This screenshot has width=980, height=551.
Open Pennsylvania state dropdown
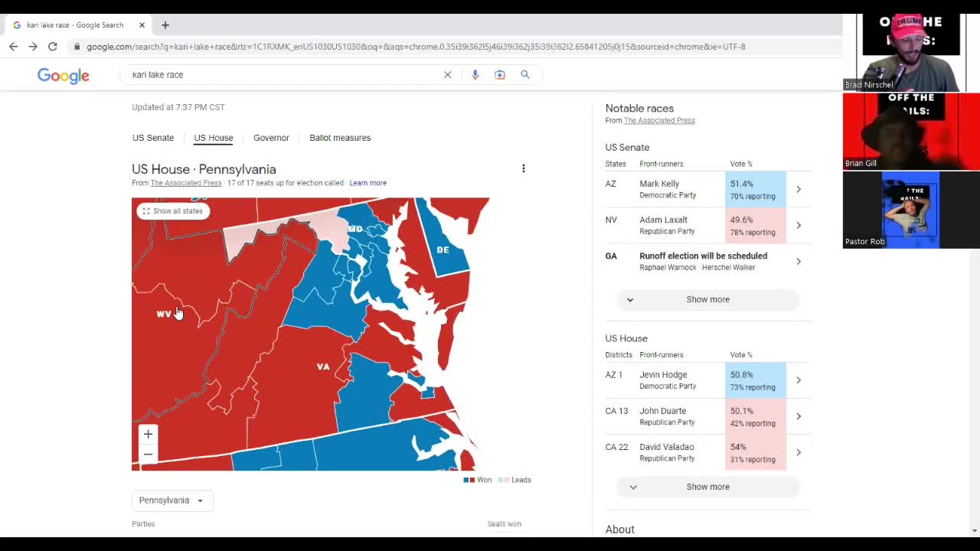(x=171, y=500)
